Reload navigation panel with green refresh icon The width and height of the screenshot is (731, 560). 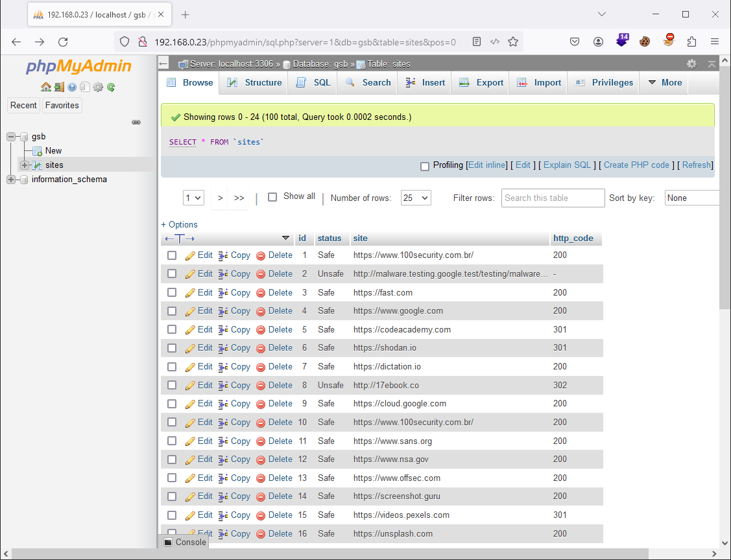pyautogui.click(x=111, y=87)
